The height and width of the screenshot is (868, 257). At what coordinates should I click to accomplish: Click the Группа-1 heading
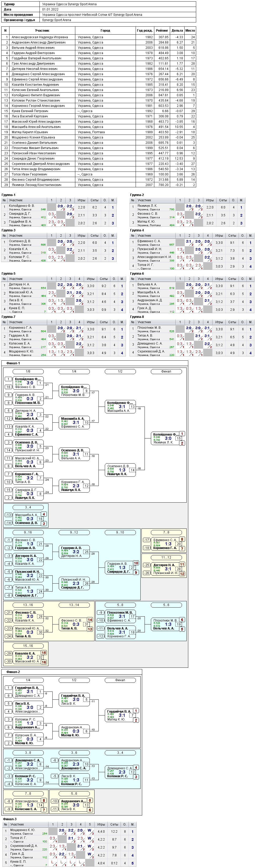(8, 195)
